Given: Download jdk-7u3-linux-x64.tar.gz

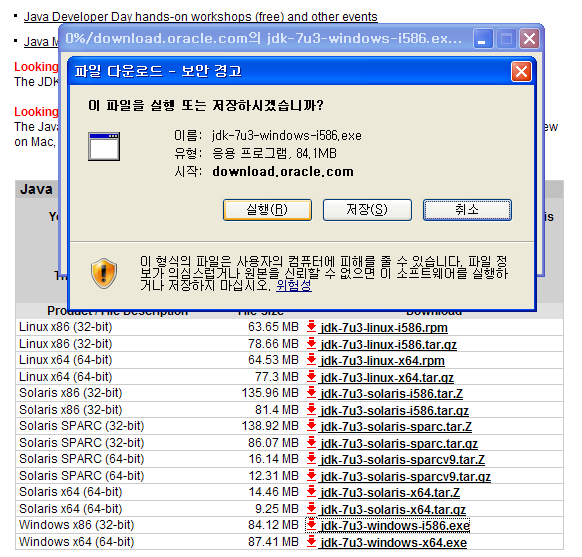Looking at the screenshot, I should coord(387,377).
